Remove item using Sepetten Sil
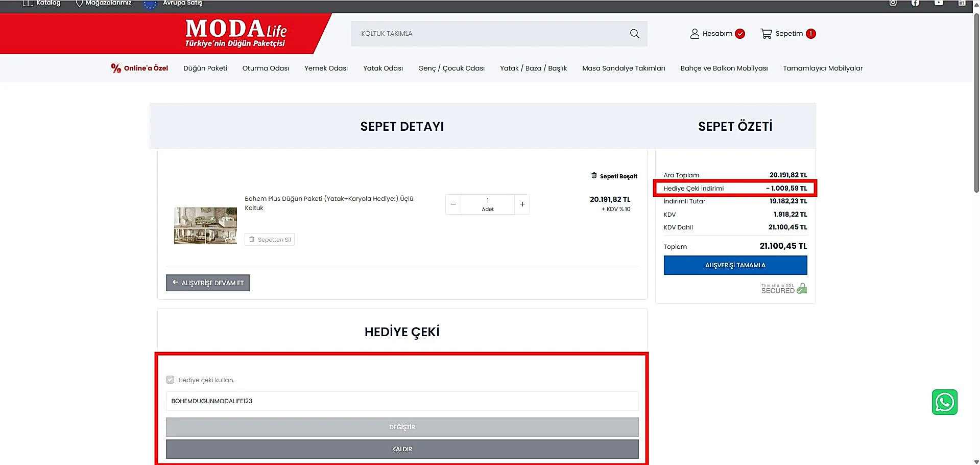This screenshot has height=465, width=980. [x=270, y=240]
